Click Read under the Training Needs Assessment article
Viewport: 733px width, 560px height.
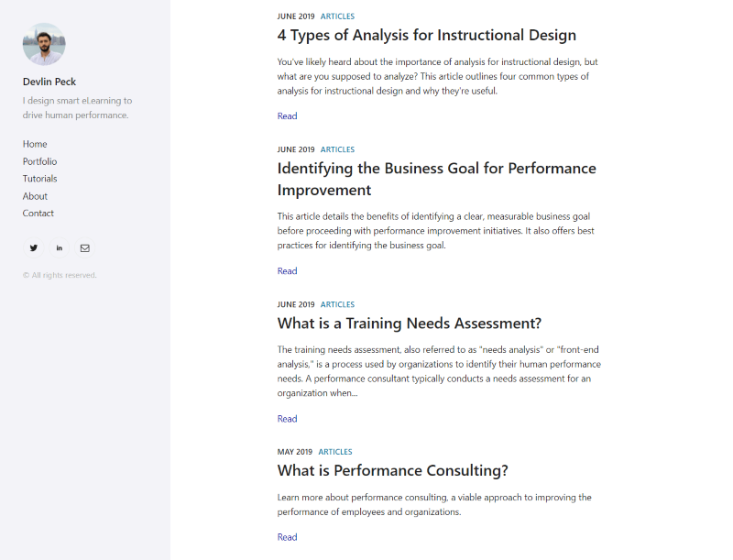(x=287, y=418)
